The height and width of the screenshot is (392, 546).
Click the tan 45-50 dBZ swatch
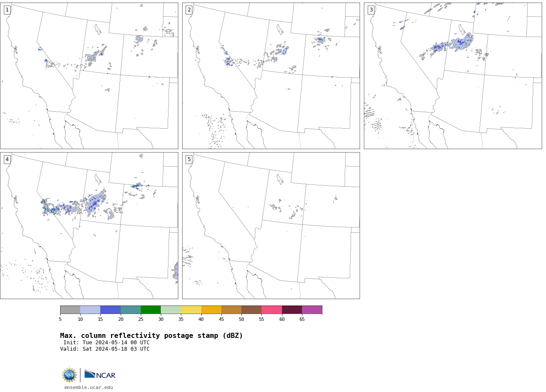point(231,310)
